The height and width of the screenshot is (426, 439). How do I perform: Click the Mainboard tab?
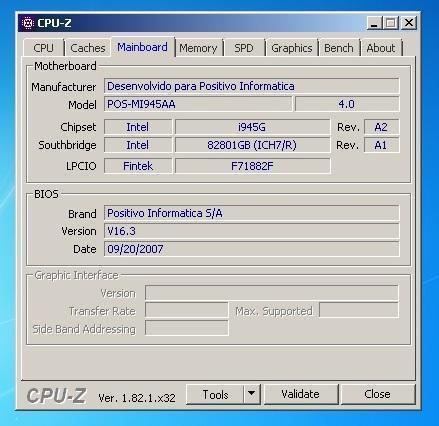pos(143,47)
